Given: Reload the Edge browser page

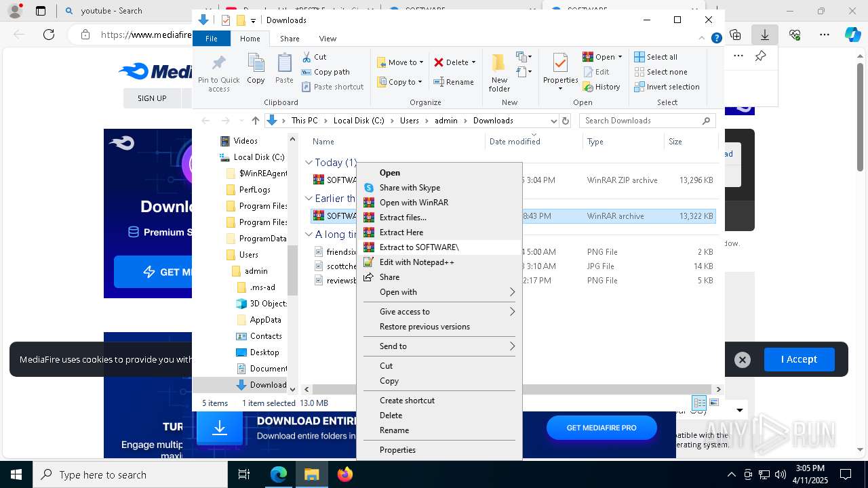Looking at the screenshot, I should pyautogui.click(x=49, y=35).
